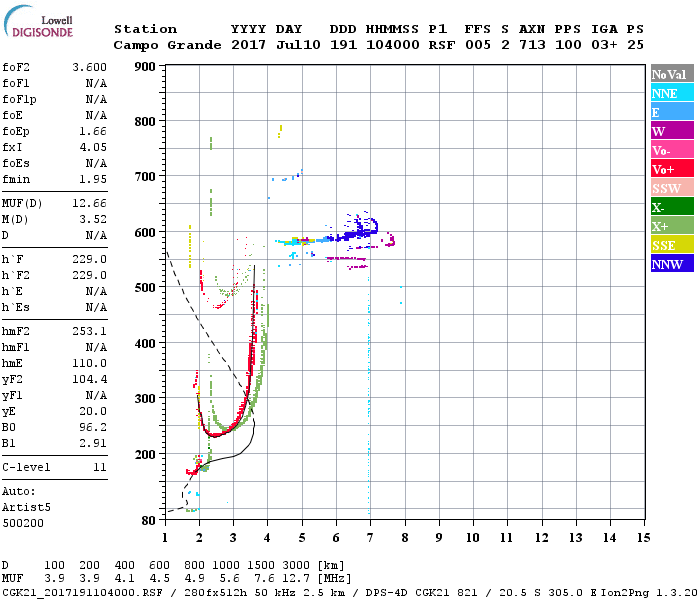
Task: Select the SSW legend swatch
Action: [x=672, y=188]
